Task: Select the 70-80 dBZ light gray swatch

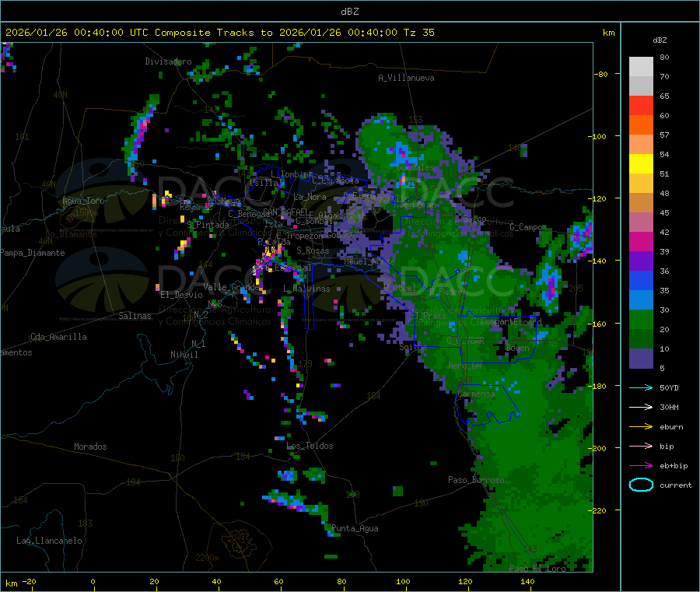Action: (x=641, y=67)
